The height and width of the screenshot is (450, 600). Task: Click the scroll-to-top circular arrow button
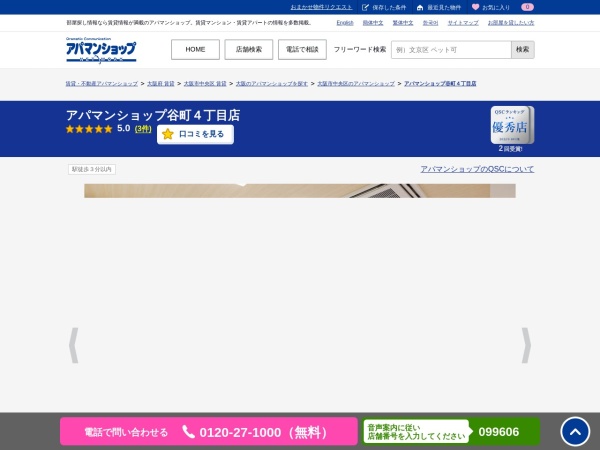(575, 432)
